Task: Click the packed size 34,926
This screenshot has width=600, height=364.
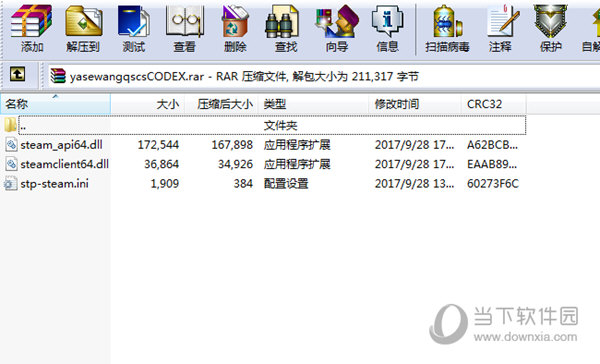Action: point(235,164)
